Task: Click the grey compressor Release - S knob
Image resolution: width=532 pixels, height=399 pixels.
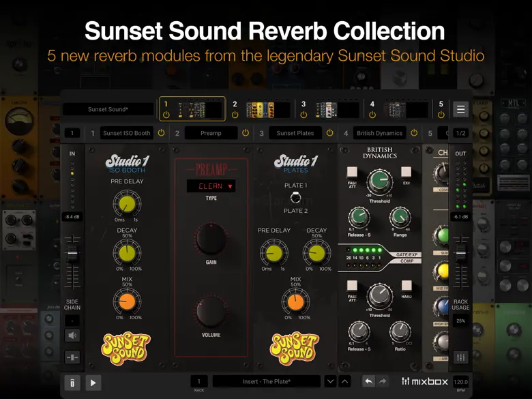Action: pyautogui.click(x=359, y=331)
